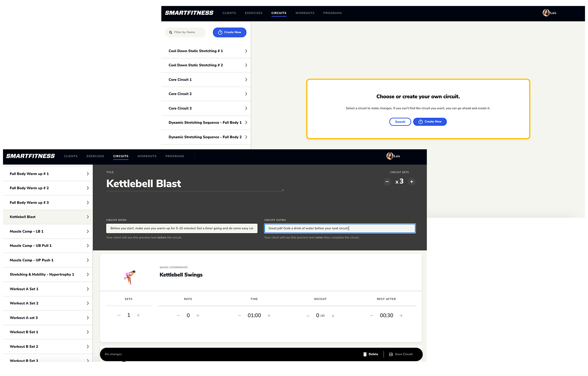Expand Full Body Warm up # 2 chevron
Viewport: 588px width, 376px height.
(x=88, y=188)
